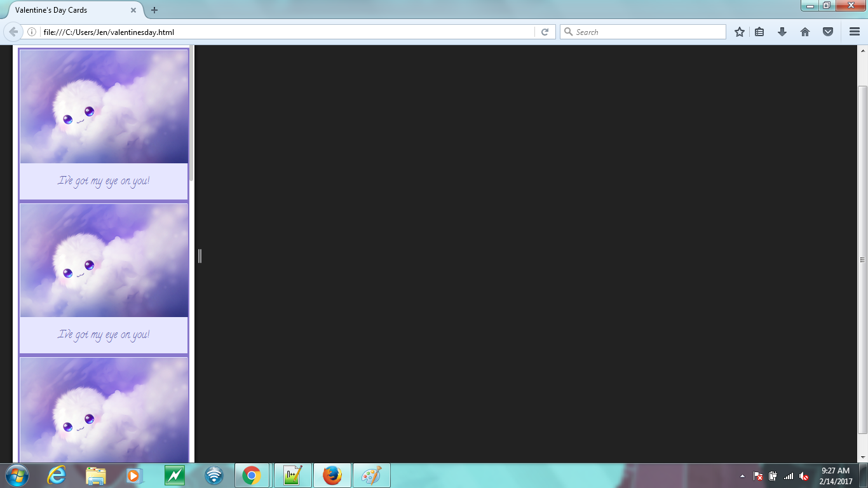Open the Firefox hamburger menu

(x=855, y=32)
